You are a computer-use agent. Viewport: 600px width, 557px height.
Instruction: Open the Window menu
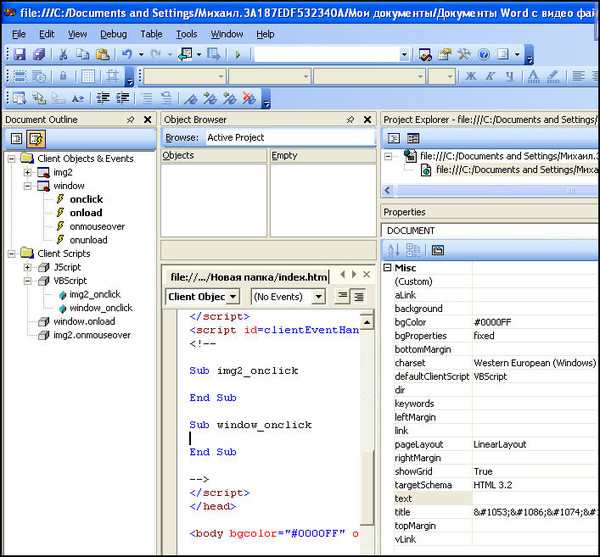227,34
